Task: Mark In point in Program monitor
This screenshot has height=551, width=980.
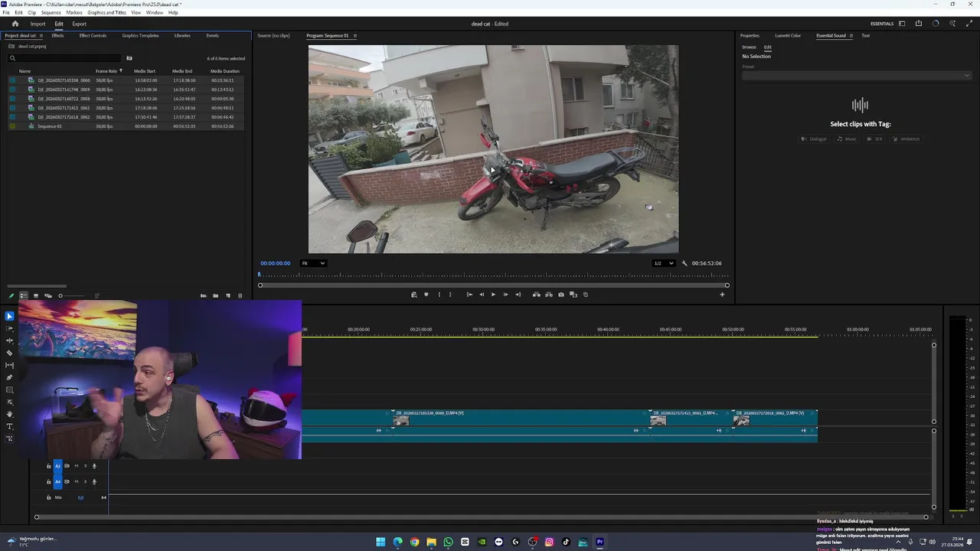Action: (439, 295)
